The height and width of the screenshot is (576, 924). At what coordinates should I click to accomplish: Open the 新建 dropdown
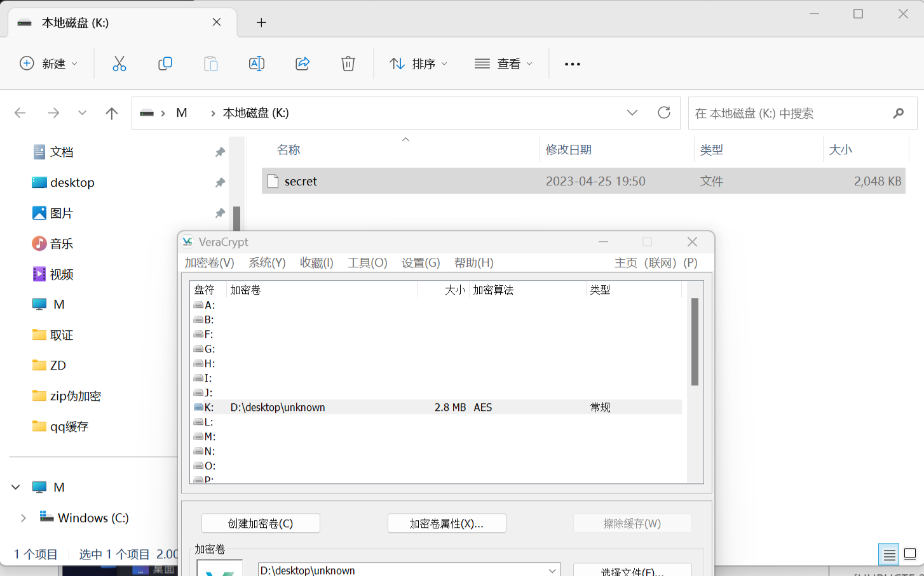pyautogui.click(x=49, y=64)
